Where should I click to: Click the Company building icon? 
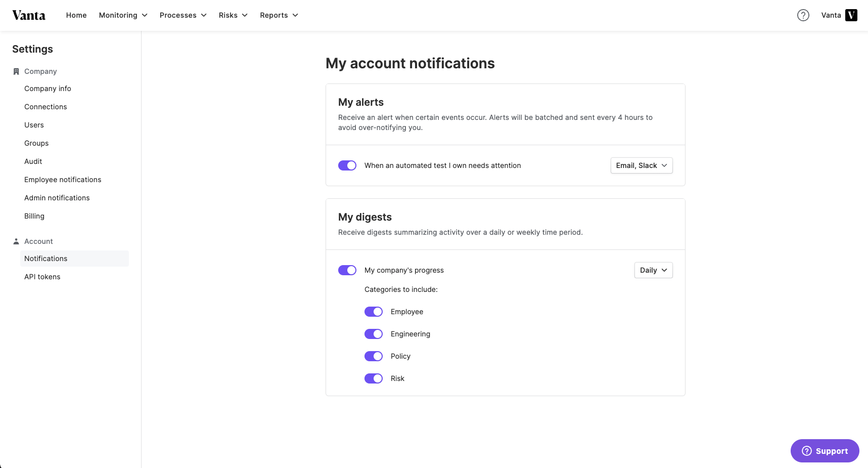[16, 71]
